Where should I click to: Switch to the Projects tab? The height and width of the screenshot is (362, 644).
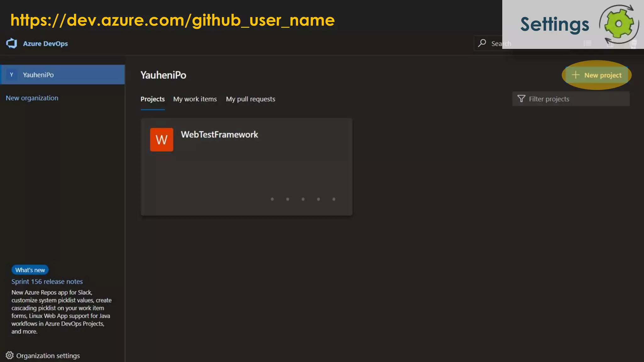[153, 99]
